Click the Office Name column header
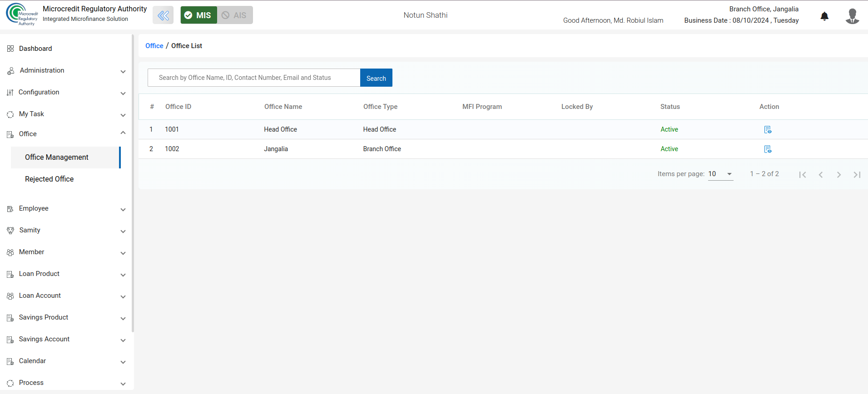 (283, 107)
